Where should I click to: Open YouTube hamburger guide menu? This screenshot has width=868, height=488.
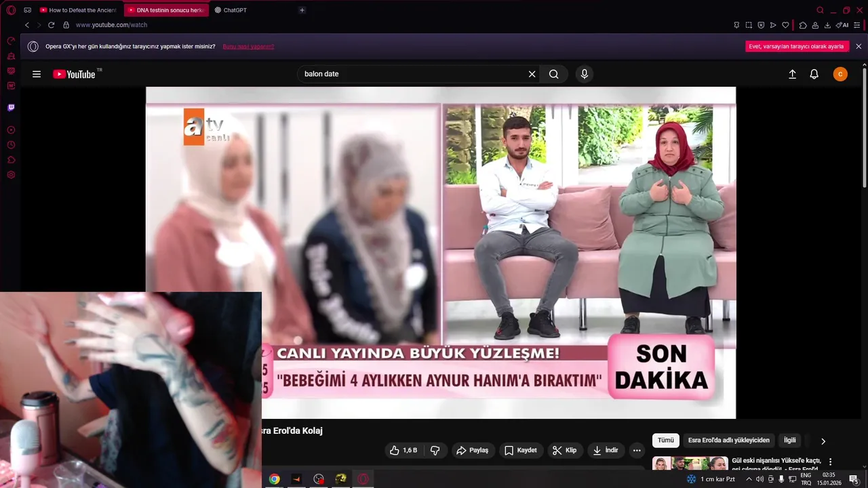[37, 75]
